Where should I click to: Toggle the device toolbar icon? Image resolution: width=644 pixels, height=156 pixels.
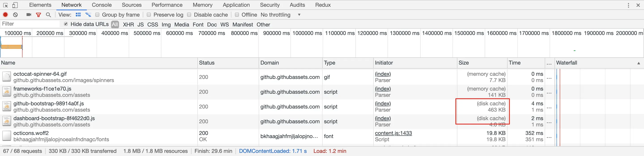(x=15, y=5)
